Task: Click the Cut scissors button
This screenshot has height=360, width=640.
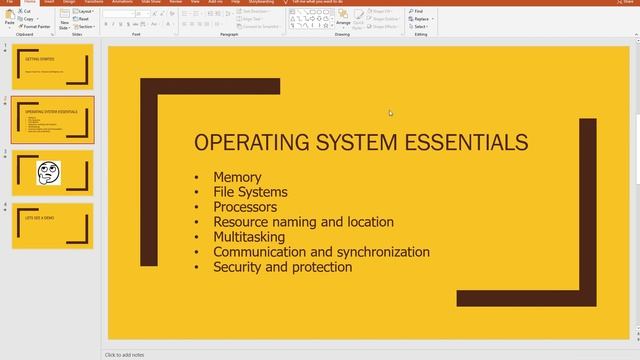Action: coord(24,11)
